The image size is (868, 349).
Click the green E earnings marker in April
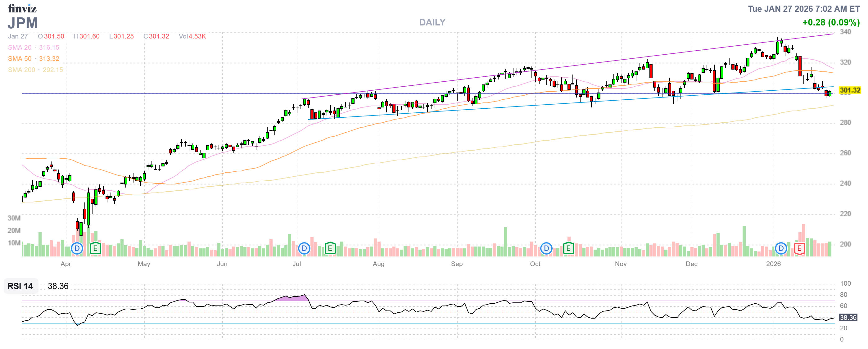point(95,249)
